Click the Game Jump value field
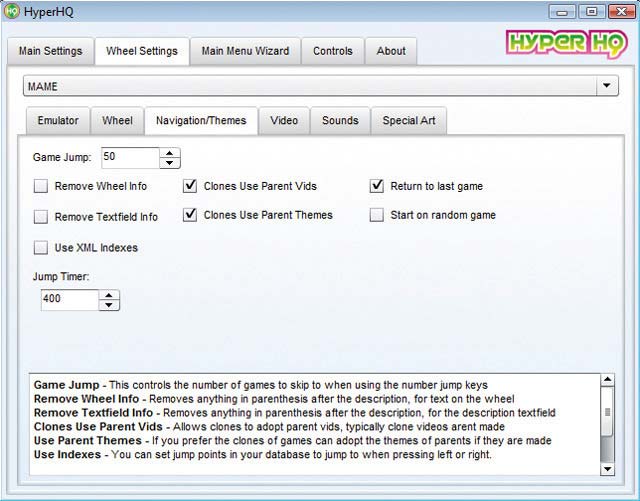Viewport: 640px width, 501px height. coord(130,158)
